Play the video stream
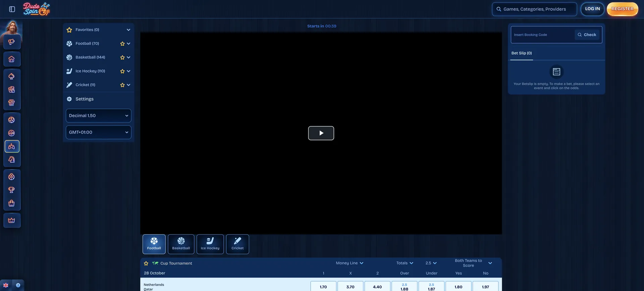Image resolution: width=644 pixels, height=291 pixels. 321,133
